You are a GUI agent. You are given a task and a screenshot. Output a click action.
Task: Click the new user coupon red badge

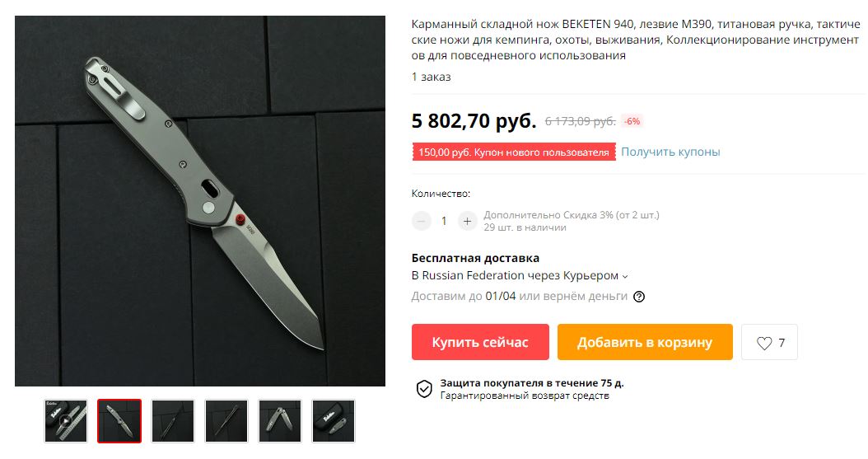(x=514, y=152)
